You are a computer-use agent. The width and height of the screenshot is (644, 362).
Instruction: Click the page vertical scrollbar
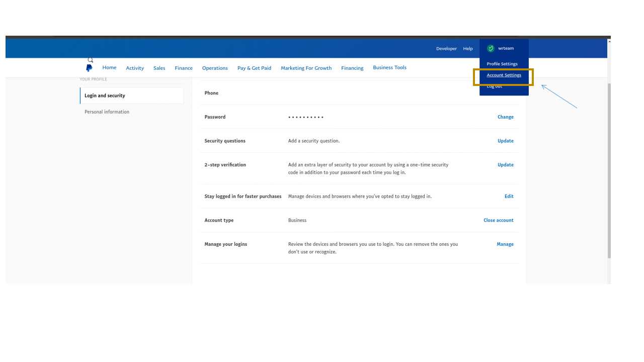coord(609,171)
